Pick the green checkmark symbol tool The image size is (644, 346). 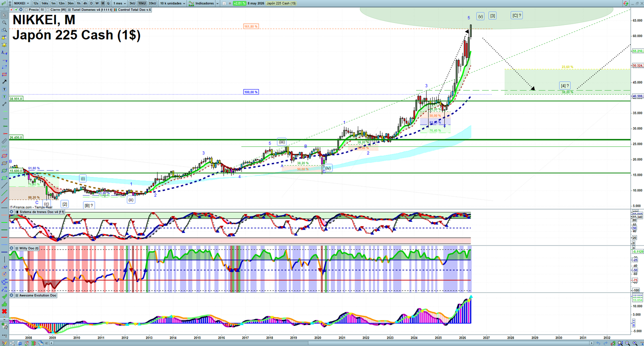(x=4, y=296)
